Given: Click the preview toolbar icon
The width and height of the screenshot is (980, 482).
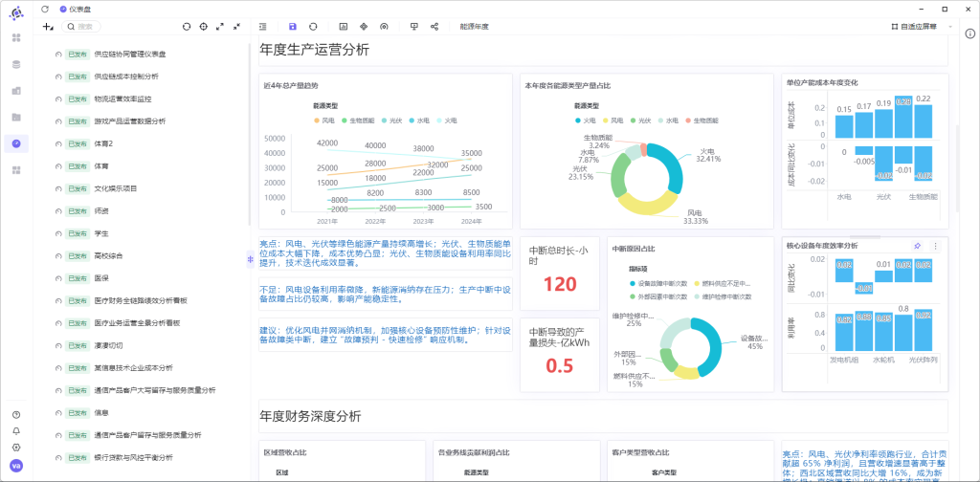Looking at the screenshot, I should point(385,27).
